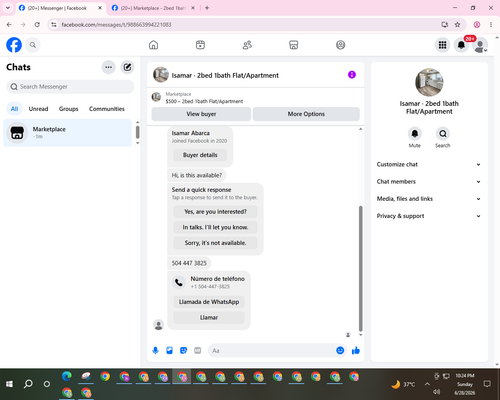Click the More Options button
Screen dimensions: 500x400
pyautogui.click(x=306, y=114)
